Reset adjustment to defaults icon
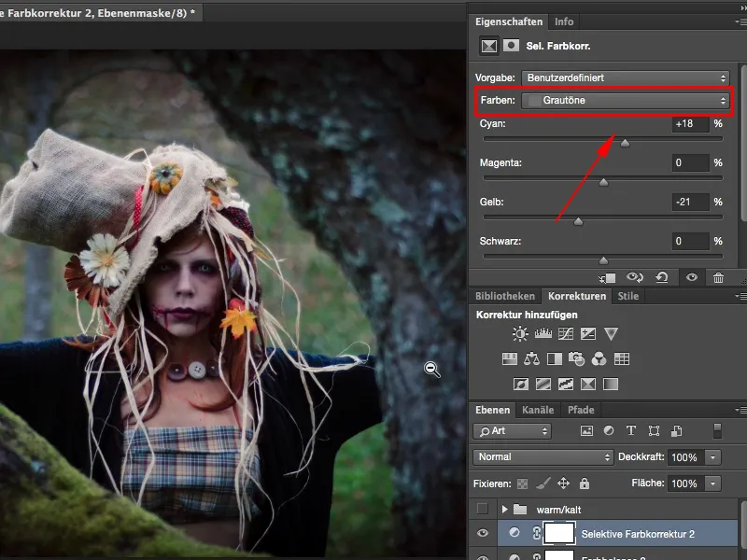 (662, 277)
